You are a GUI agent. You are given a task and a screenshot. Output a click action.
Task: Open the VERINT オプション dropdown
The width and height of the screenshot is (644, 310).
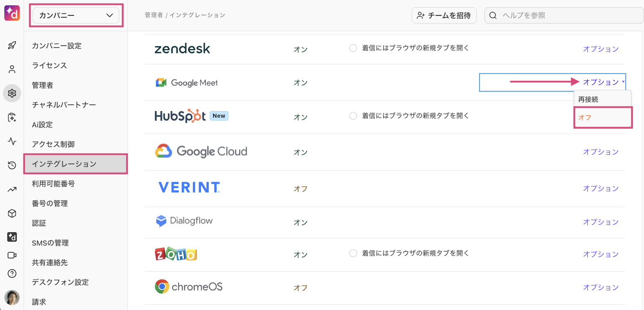601,188
